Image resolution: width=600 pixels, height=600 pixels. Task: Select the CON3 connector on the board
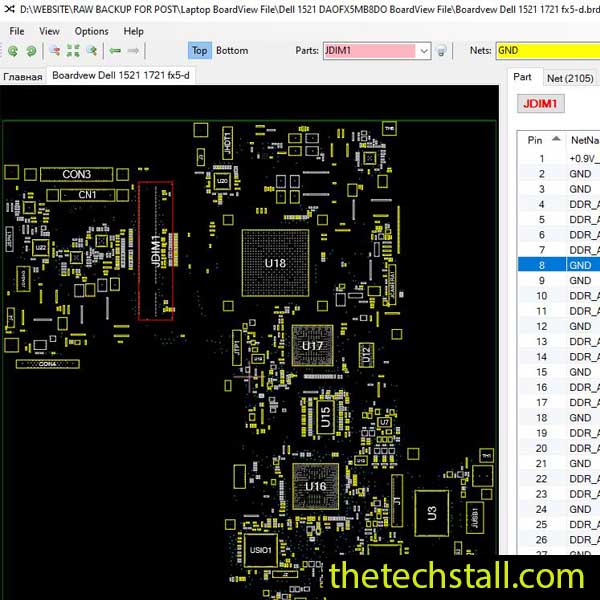click(77, 174)
